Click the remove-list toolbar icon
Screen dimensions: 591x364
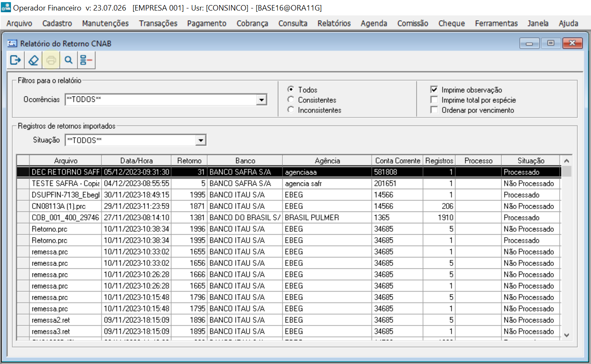pos(86,60)
